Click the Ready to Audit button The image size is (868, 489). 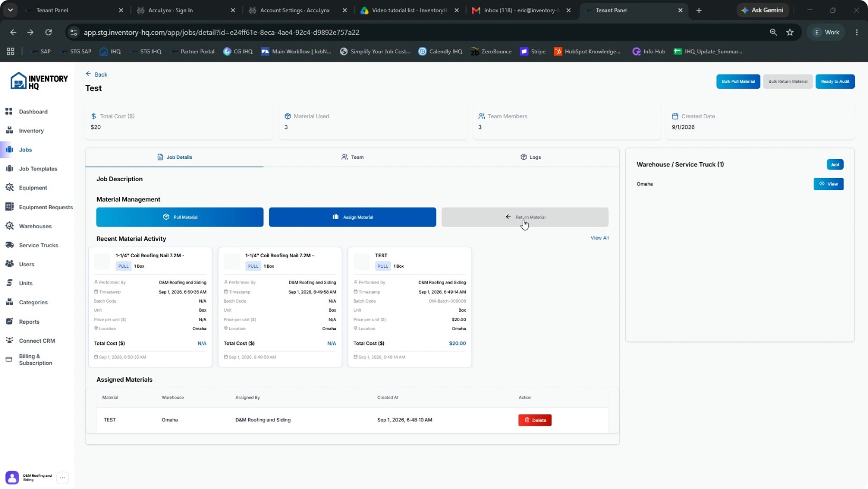tap(835, 81)
